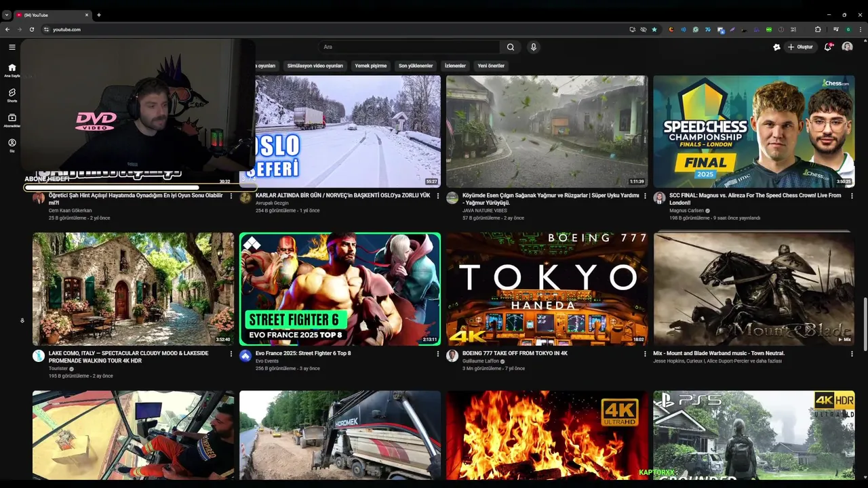Click the YouTube search field
Screen dimensions: 868x488
pos(409,47)
